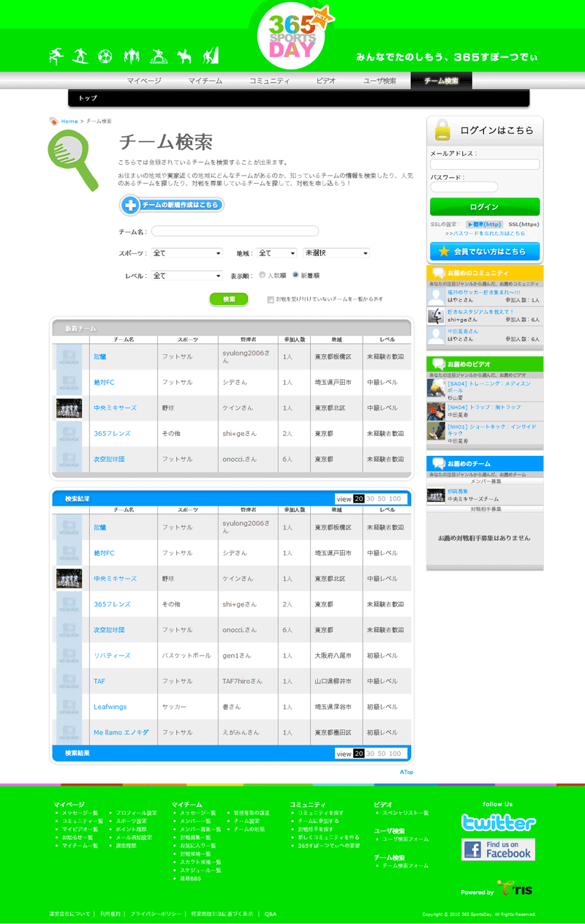Open the Find us on Facebook badge
This screenshot has width=585, height=924.
coord(498,849)
